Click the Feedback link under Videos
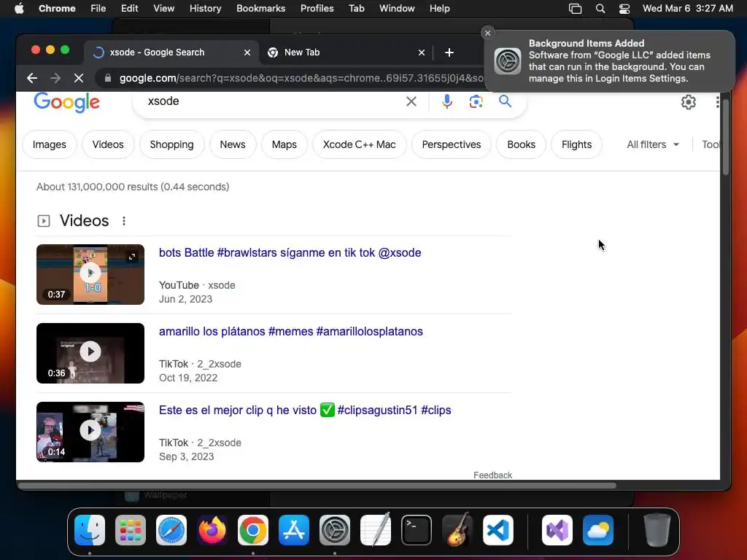747x560 pixels. [x=492, y=475]
